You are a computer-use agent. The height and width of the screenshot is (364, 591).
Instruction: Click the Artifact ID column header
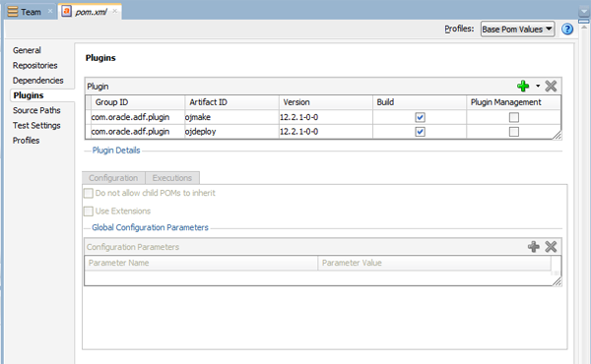click(231, 102)
